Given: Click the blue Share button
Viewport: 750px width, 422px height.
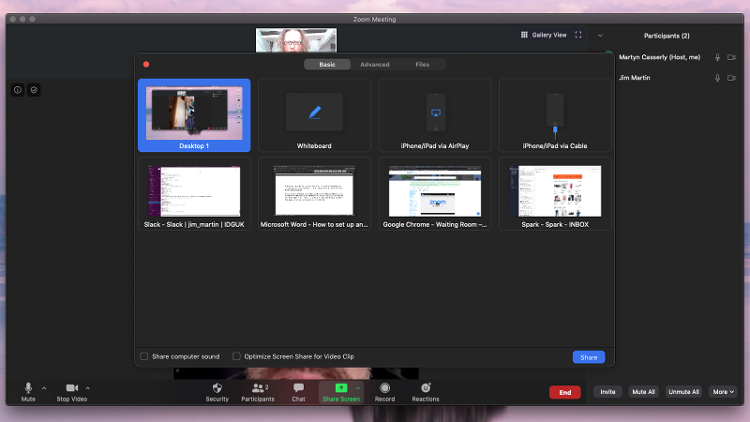Looking at the screenshot, I should (x=589, y=357).
